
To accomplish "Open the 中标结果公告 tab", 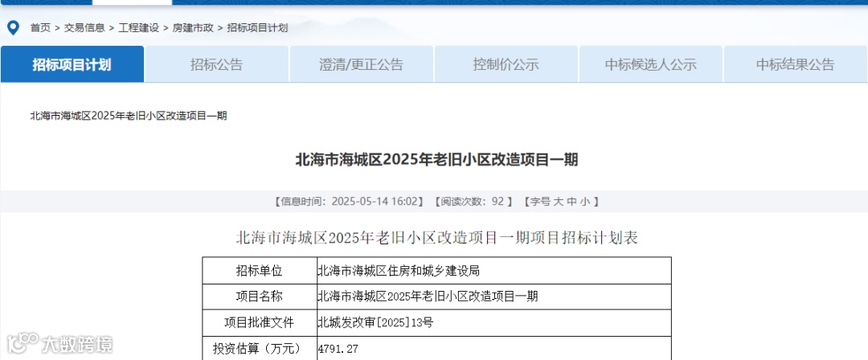I will [796, 64].
